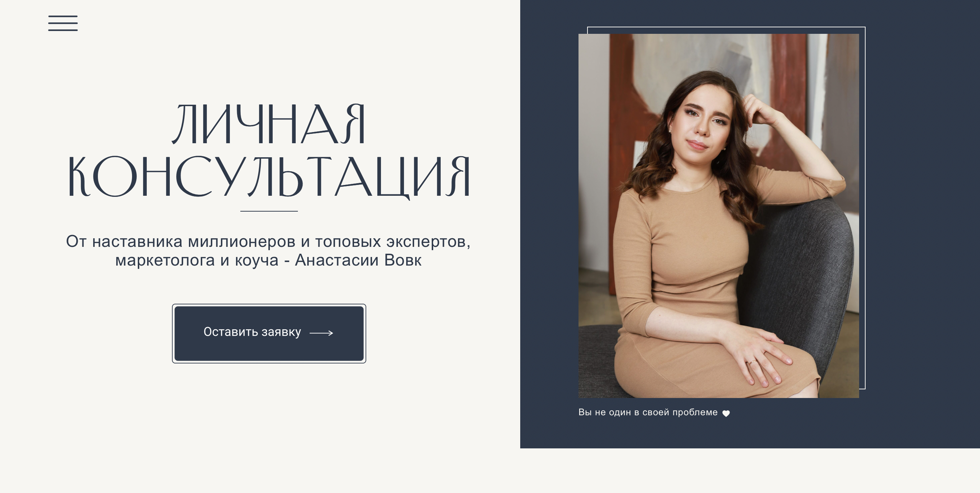The image size is (980, 493).
Task: Click the beige strip beneath the navy panel
Action: pyautogui.click(x=749, y=471)
